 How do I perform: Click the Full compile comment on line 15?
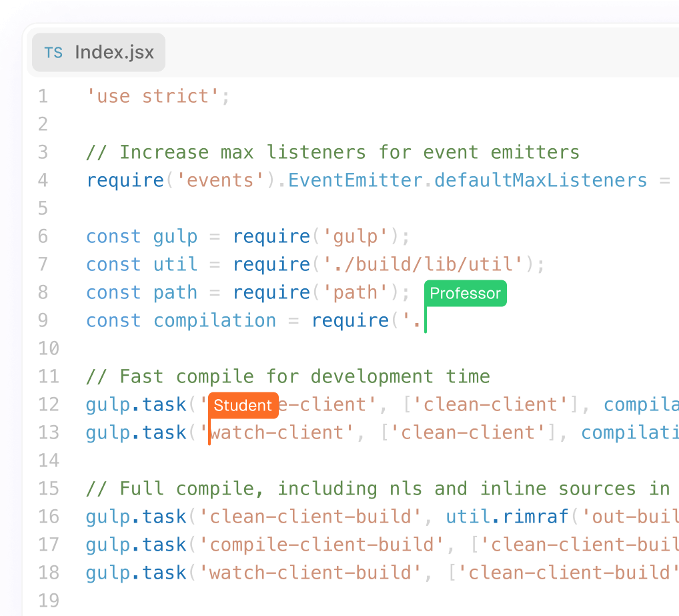(377, 489)
